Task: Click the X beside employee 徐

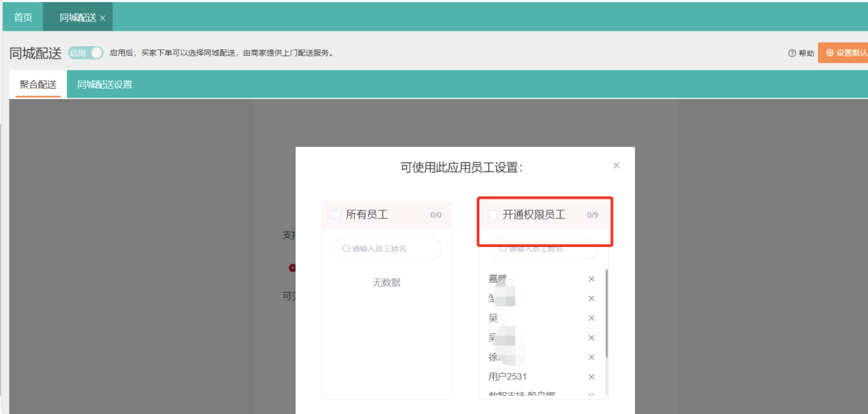Action: point(591,357)
